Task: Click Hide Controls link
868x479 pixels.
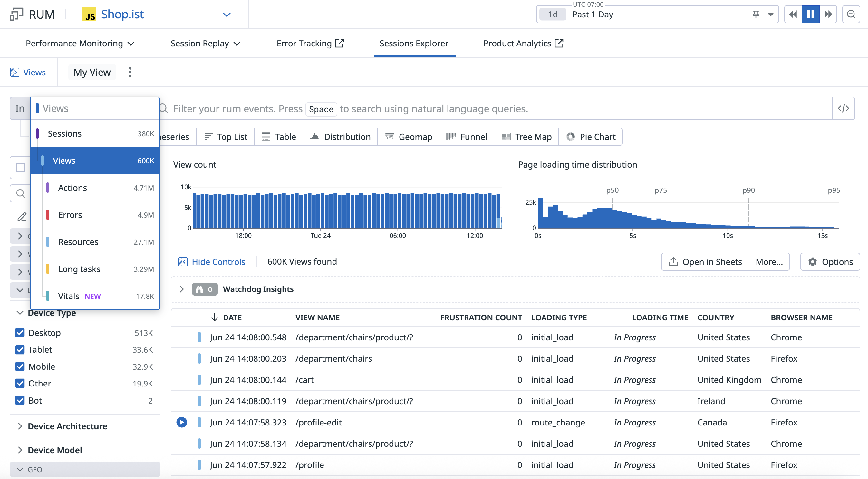Action: tap(212, 262)
